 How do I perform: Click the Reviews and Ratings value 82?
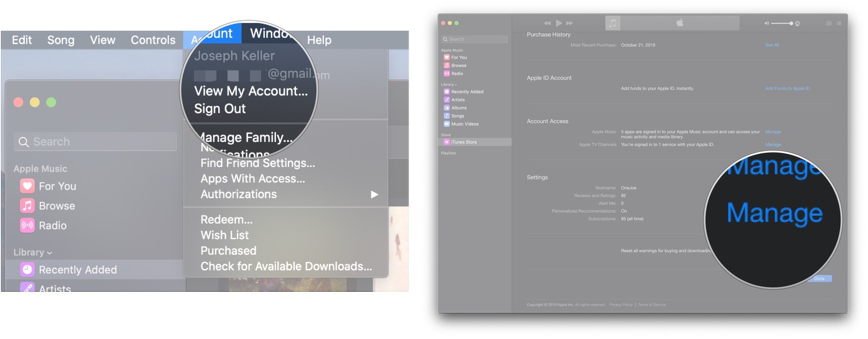[623, 196]
